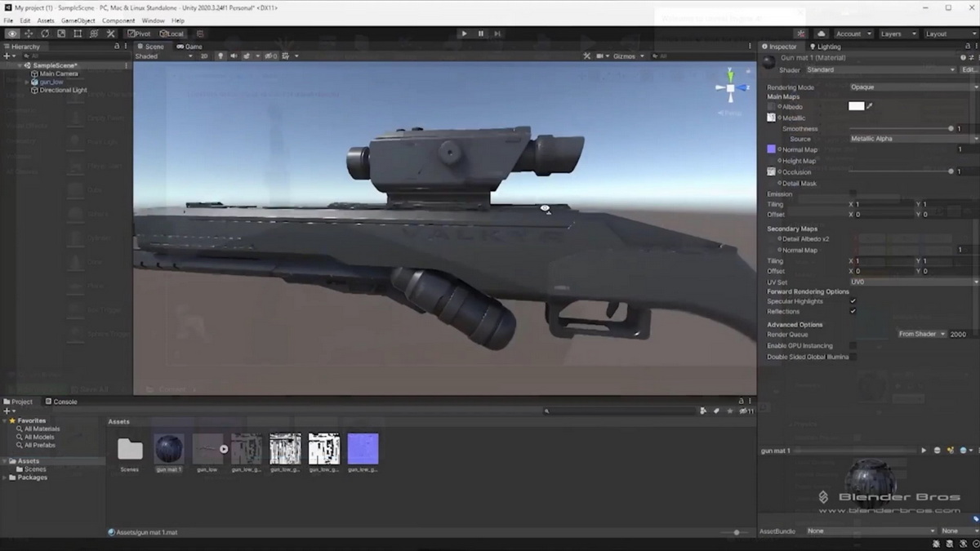Toggle Reflections checkbox
This screenshot has height=551, width=980.
tap(853, 311)
